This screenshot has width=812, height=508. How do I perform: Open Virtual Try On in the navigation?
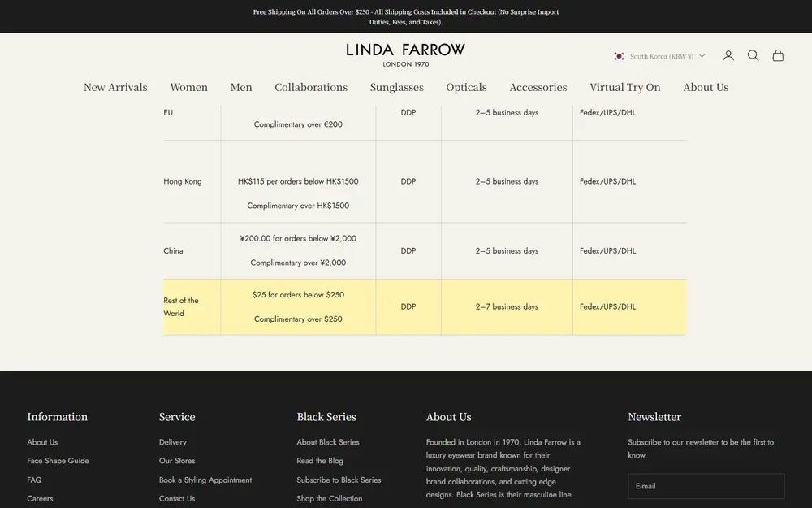pos(625,87)
